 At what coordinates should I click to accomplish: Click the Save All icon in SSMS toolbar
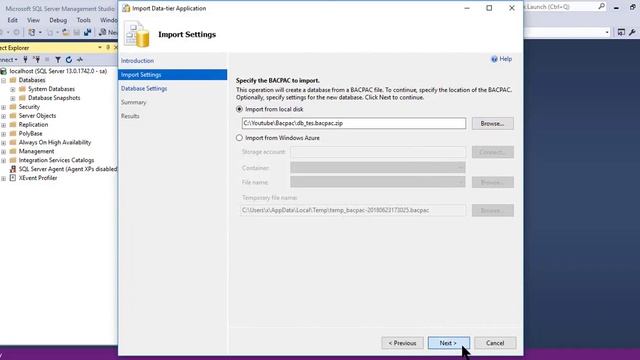click(x=87, y=32)
